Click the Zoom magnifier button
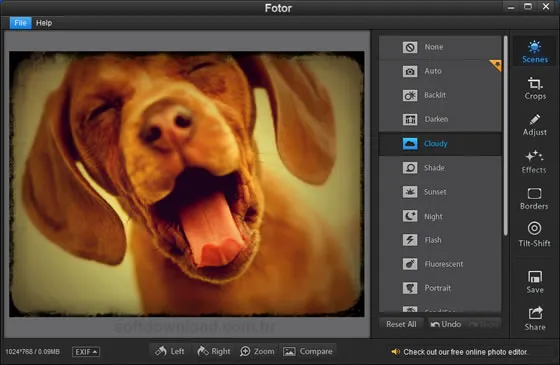The image size is (560, 365). tap(257, 351)
